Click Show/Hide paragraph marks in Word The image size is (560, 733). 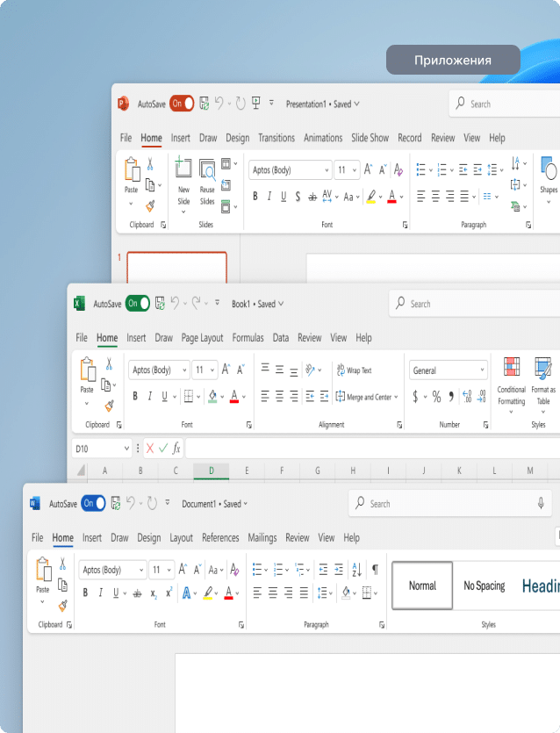[x=375, y=570]
